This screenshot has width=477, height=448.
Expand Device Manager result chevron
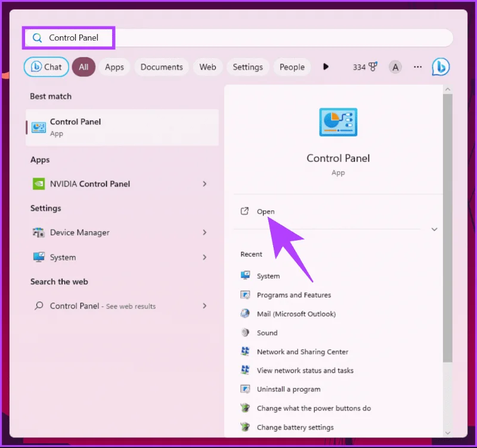pos(205,232)
